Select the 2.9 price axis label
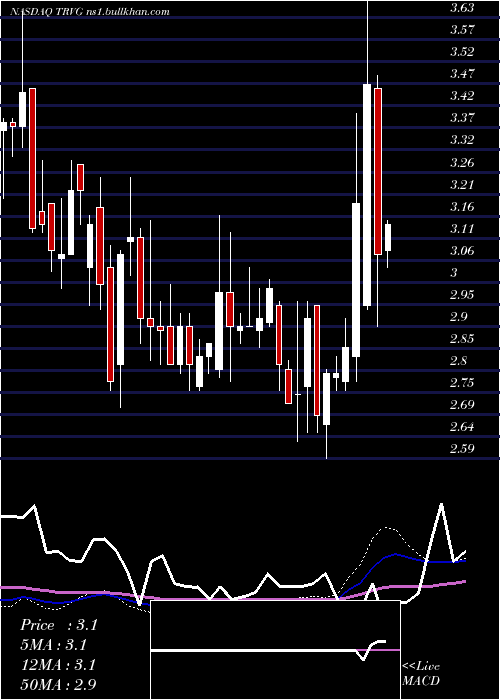Image resolution: width=500 pixels, height=700 pixels. point(458,317)
